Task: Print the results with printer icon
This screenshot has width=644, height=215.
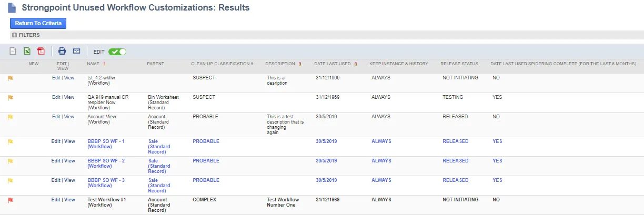Action: tap(62, 51)
